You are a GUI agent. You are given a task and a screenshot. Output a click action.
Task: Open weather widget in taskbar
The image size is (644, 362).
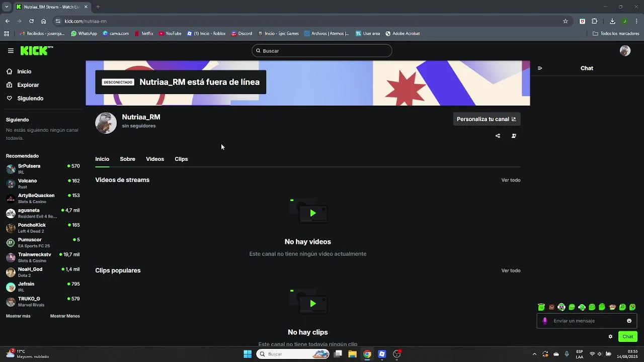28,354
